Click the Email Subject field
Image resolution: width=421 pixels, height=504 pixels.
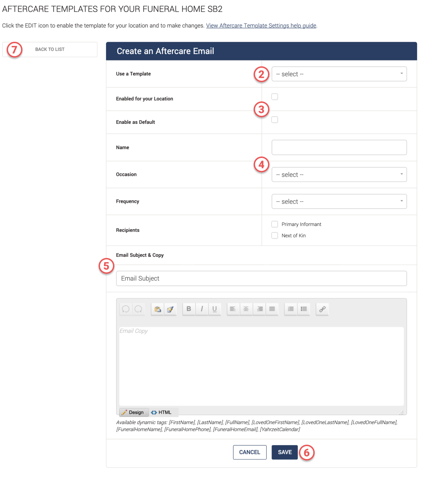point(261,278)
